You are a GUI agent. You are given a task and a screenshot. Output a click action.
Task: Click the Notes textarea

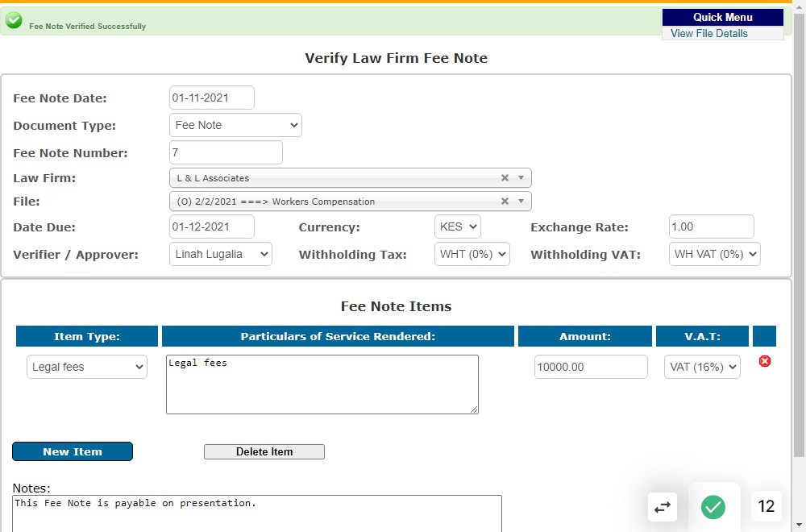[x=257, y=513]
